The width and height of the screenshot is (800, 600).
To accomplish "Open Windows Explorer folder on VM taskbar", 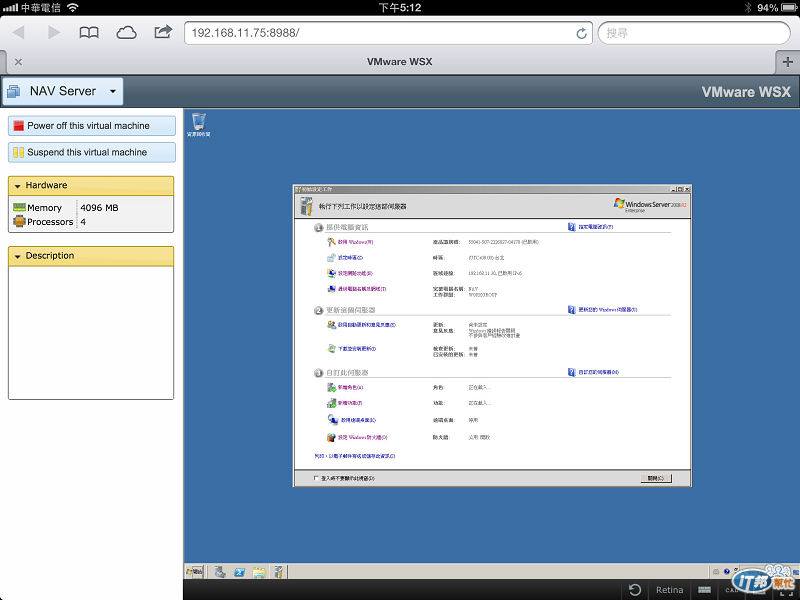I will (259, 572).
